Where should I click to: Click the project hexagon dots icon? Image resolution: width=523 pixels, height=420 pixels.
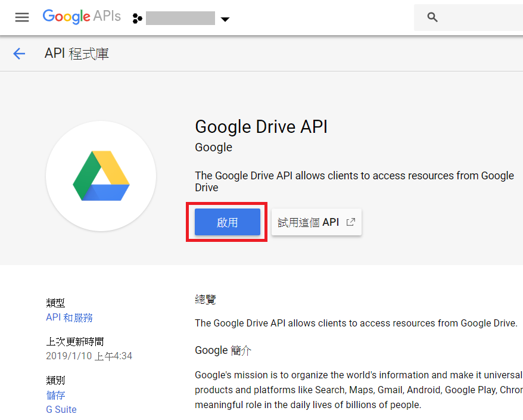[137, 18]
